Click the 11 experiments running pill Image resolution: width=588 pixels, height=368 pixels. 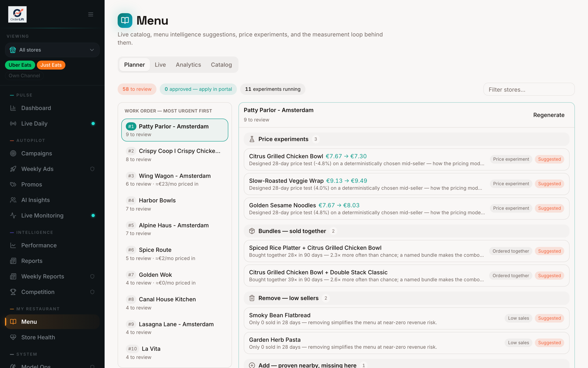point(273,89)
